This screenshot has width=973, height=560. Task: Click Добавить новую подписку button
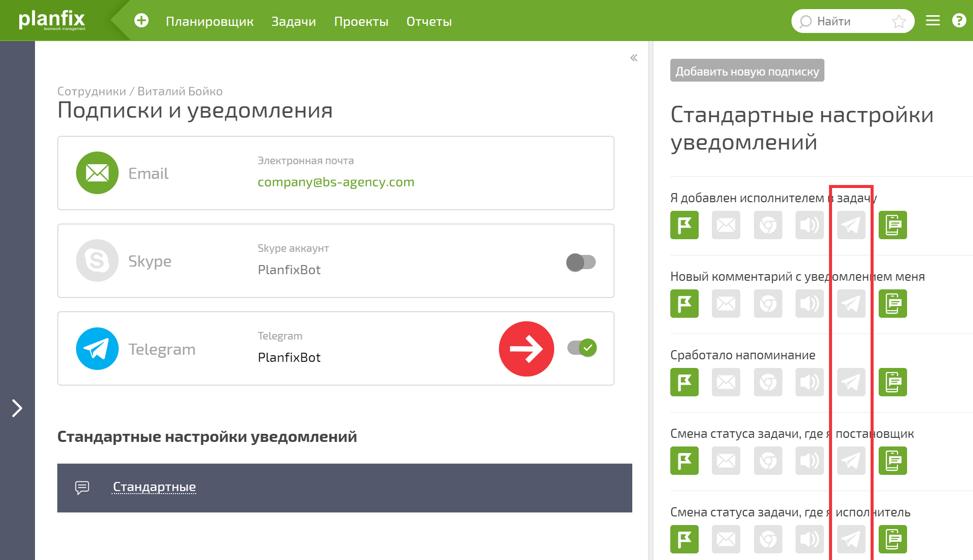[x=747, y=70]
